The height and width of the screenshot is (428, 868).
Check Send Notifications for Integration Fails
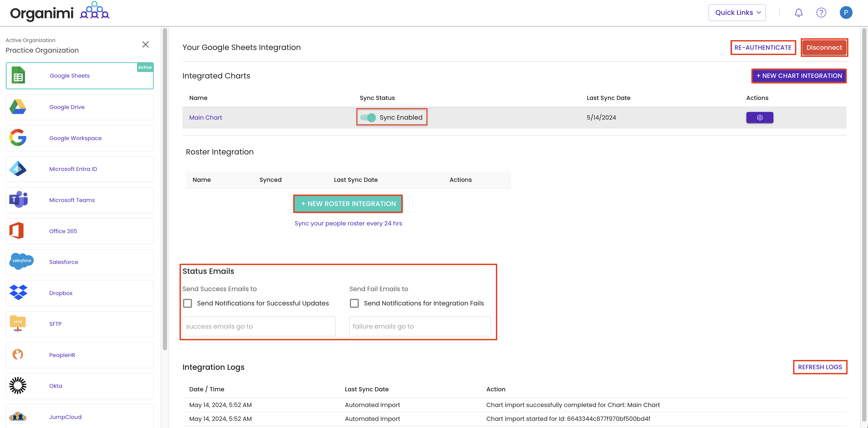click(354, 303)
